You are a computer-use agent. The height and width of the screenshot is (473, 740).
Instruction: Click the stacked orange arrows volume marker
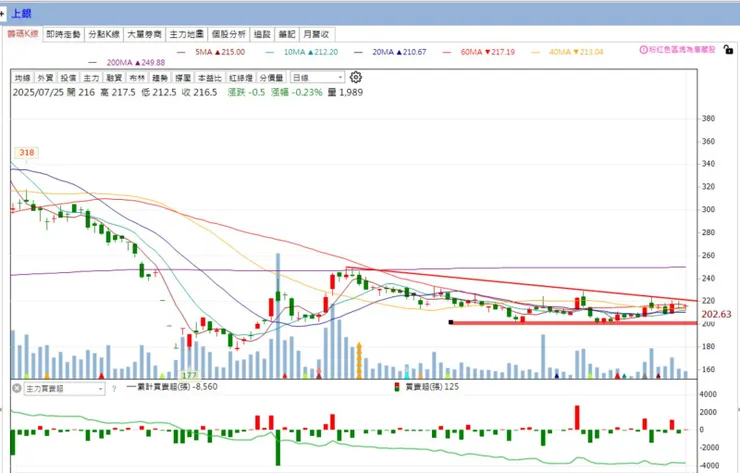tap(359, 361)
